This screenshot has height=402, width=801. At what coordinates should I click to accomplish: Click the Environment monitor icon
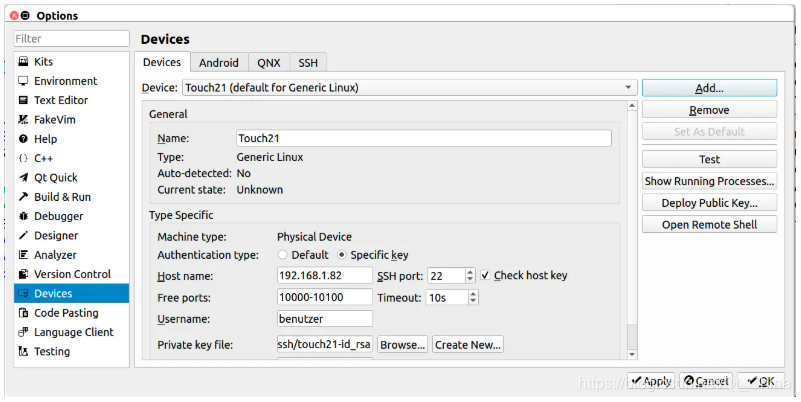(23, 81)
